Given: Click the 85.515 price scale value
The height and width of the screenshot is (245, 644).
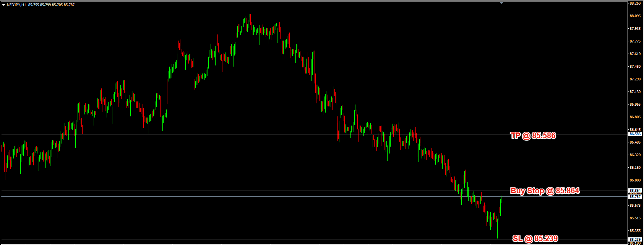Looking at the screenshot, I should click(x=635, y=218).
